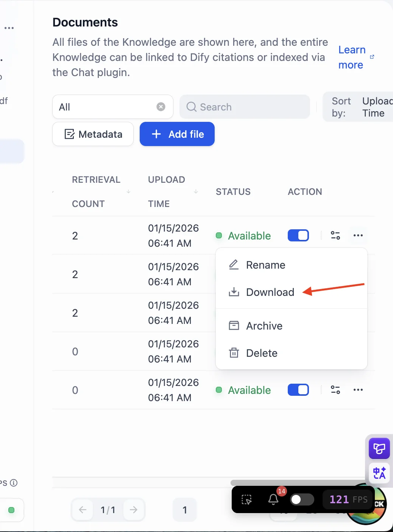The width and height of the screenshot is (393, 532).
Task: Click the Add file button
Action: [x=177, y=134]
